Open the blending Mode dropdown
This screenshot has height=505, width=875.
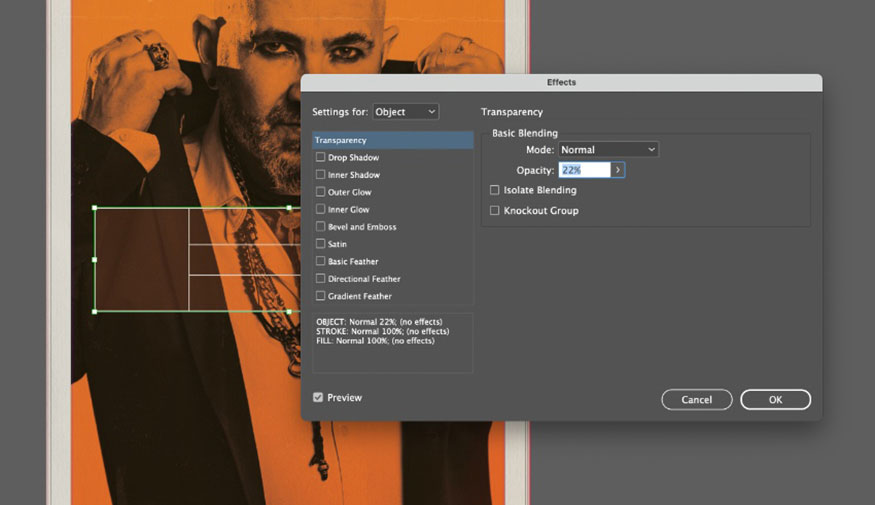pos(608,150)
